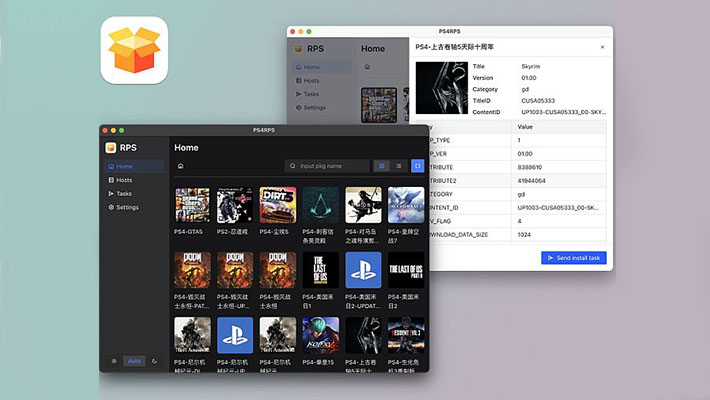This screenshot has height=400, width=710.
Task: Open the PS4-GTA5 cover in the dark window
Action: tap(192, 205)
